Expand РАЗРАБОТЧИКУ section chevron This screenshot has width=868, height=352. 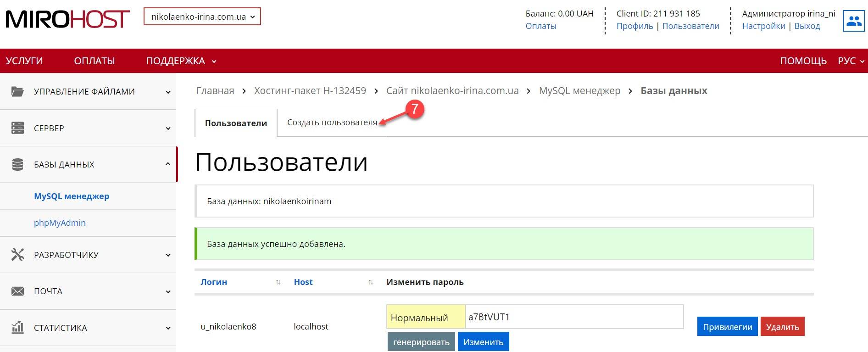(168, 255)
